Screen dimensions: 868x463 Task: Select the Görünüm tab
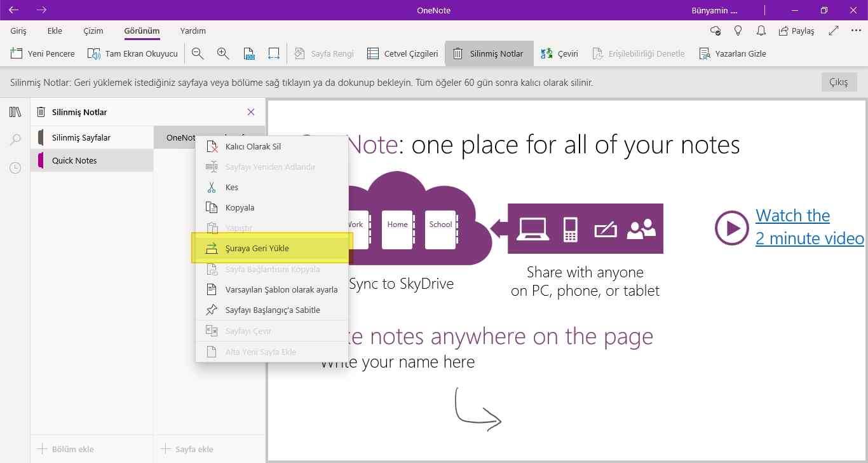142,31
